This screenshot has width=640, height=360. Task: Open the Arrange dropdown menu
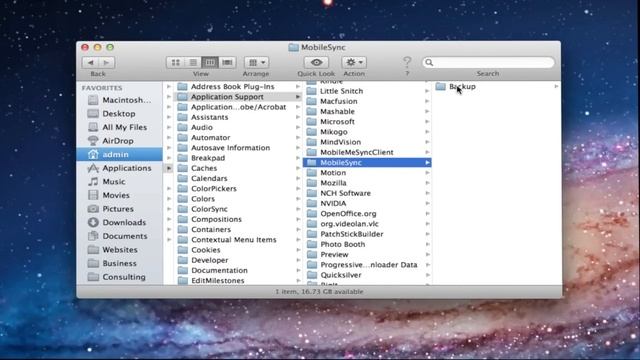[x=257, y=62]
